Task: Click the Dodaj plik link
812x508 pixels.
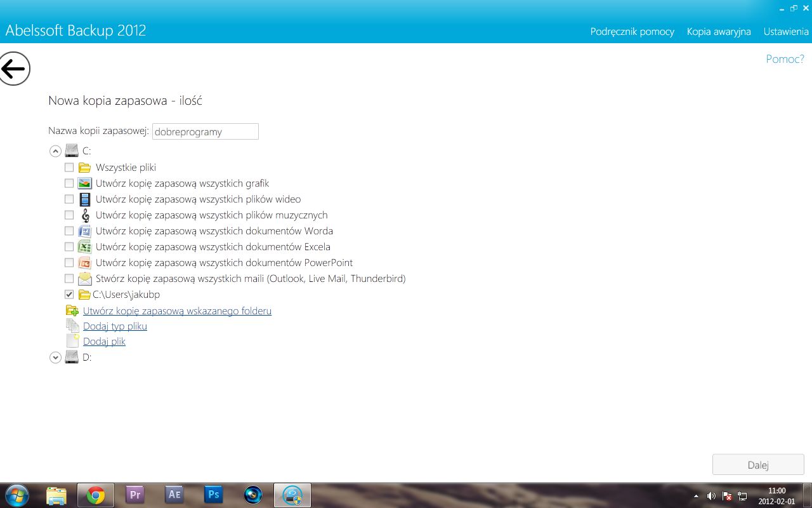Action: (x=104, y=341)
